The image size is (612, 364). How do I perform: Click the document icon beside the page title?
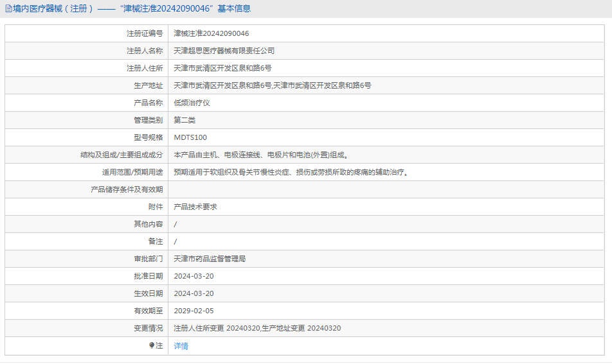tap(8, 8)
